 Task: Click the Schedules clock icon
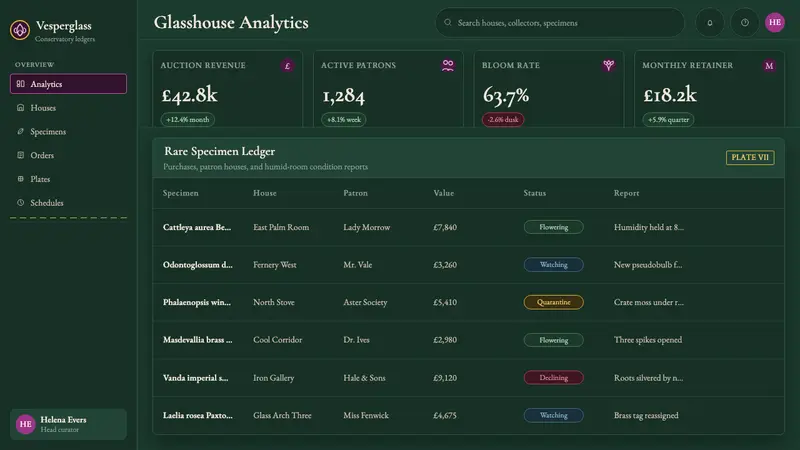(20, 203)
